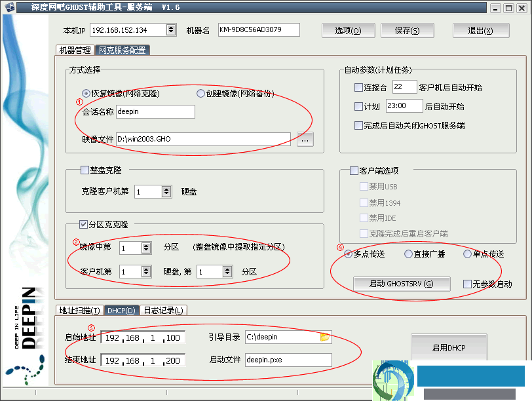Tick the 计划 scheduled start checkbox
532x401 pixels.
(x=358, y=107)
